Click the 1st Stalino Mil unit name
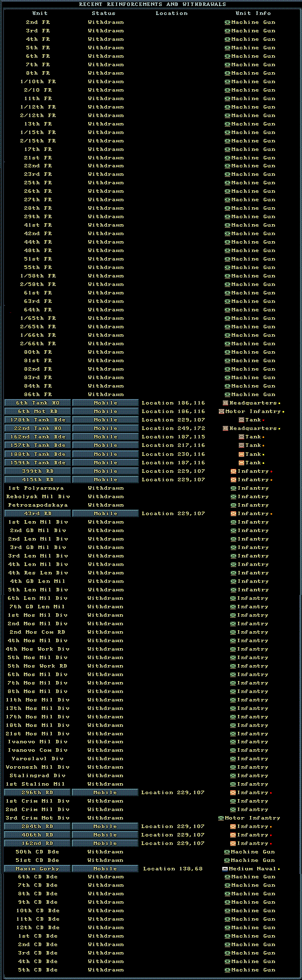 tap(36, 784)
